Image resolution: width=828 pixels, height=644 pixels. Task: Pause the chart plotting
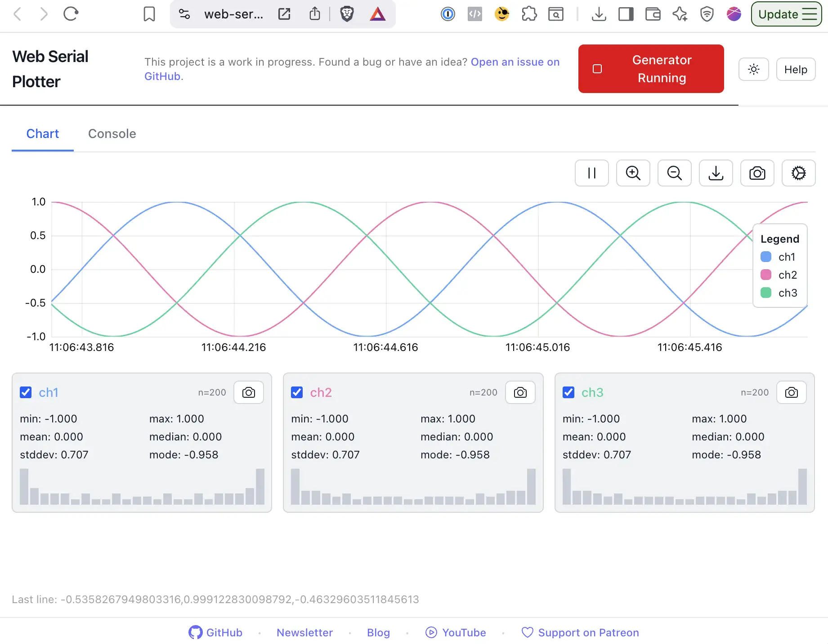(591, 173)
